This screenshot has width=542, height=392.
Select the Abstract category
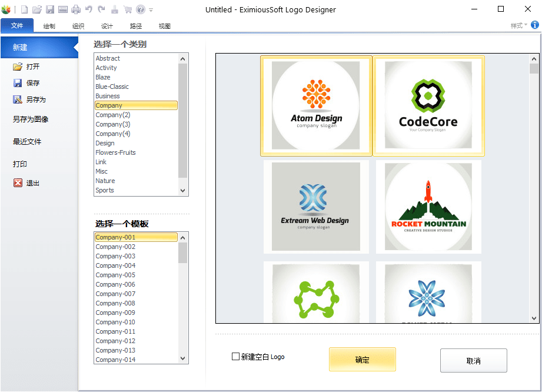pos(136,58)
